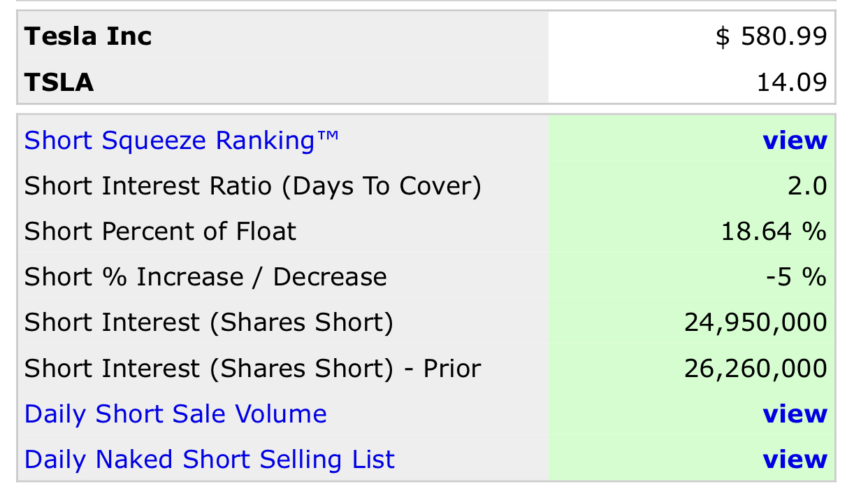The image size is (868, 489).
Task: Click view beside Daily Naked Short Selling List
Action: (x=795, y=460)
